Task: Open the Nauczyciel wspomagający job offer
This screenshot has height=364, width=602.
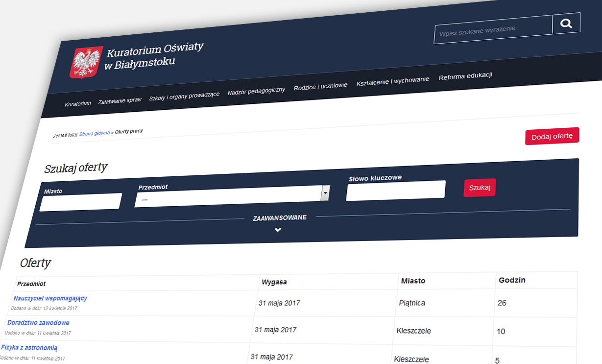Action: 50,298
